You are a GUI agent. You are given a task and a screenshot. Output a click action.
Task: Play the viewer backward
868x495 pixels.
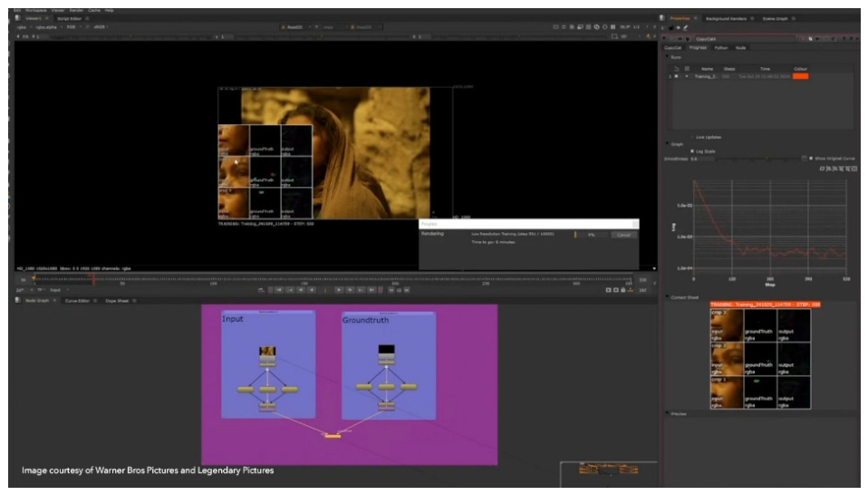pyautogui.click(x=312, y=289)
